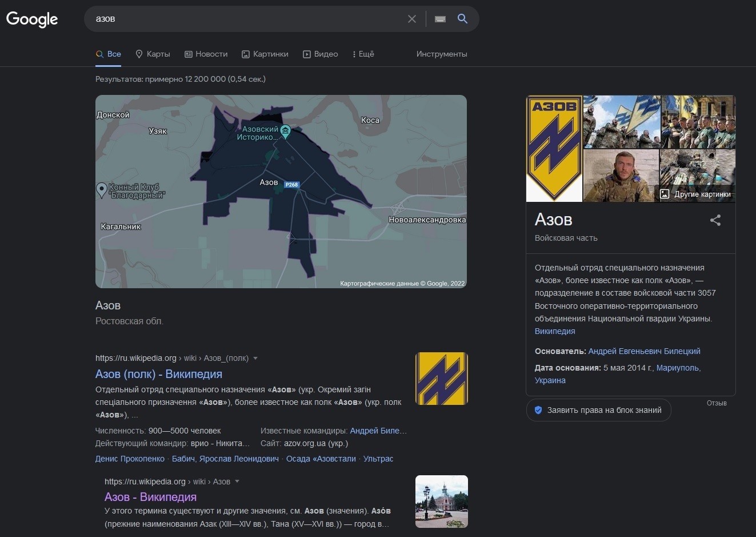Screen dimensions: 756x537
Task: Click the magnifier search icon
Action: pos(462,19)
